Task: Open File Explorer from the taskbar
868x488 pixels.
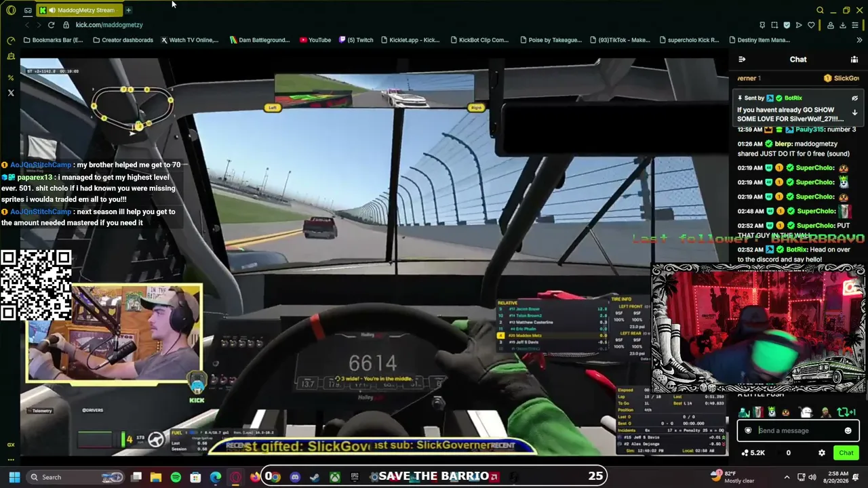Action: click(x=156, y=477)
